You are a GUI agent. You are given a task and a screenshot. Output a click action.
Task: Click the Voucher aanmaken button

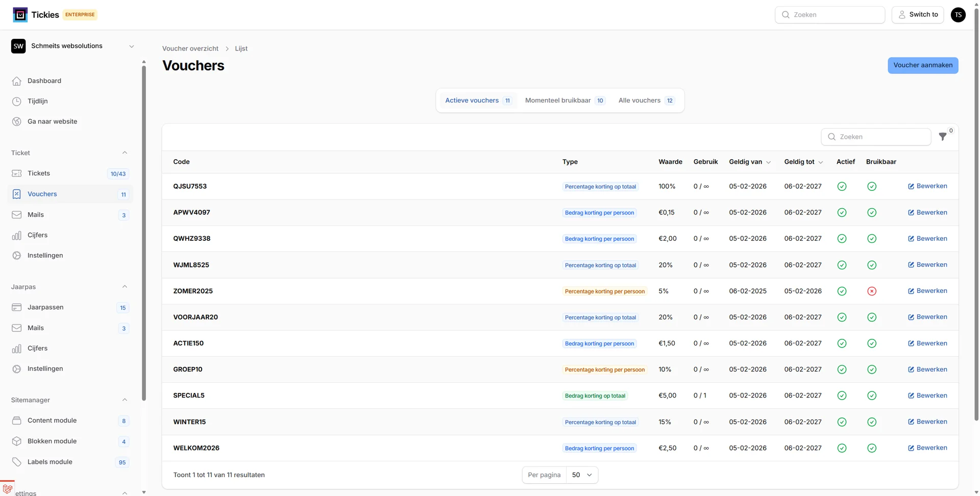[922, 65]
